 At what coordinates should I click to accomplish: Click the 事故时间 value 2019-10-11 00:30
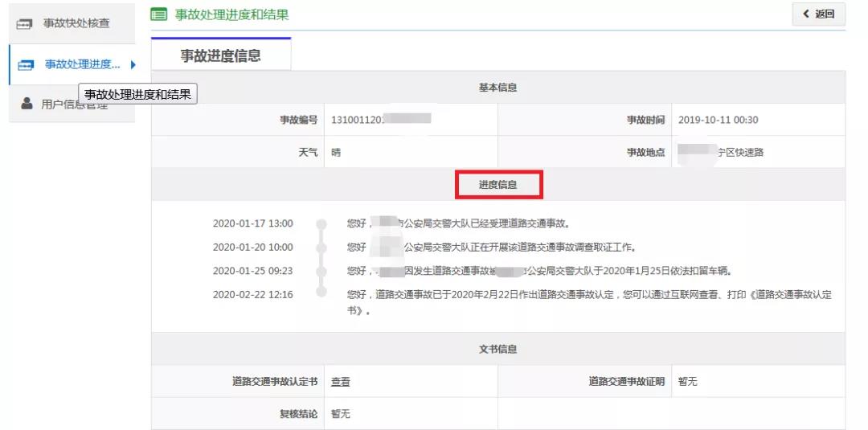[x=718, y=120]
